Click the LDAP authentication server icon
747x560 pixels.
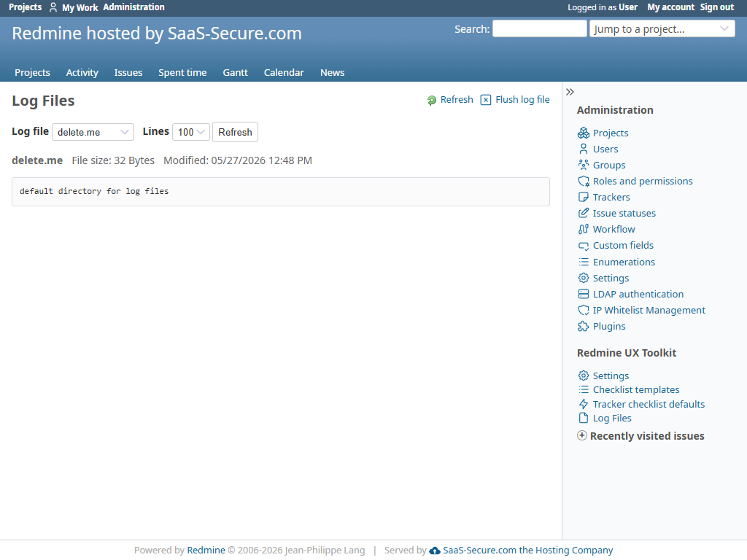(x=583, y=294)
